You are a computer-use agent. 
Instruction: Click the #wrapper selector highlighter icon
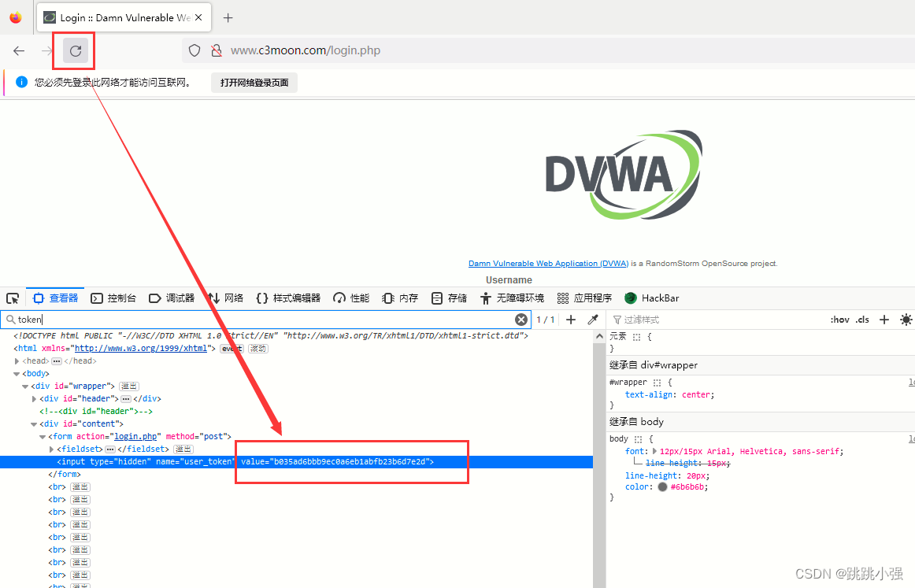click(x=657, y=383)
